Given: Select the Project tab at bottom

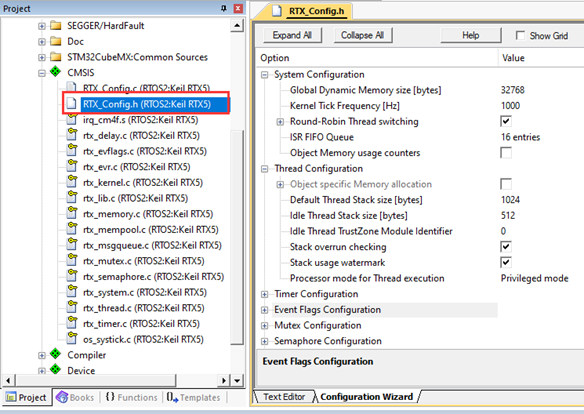Looking at the screenshot, I should [x=26, y=397].
